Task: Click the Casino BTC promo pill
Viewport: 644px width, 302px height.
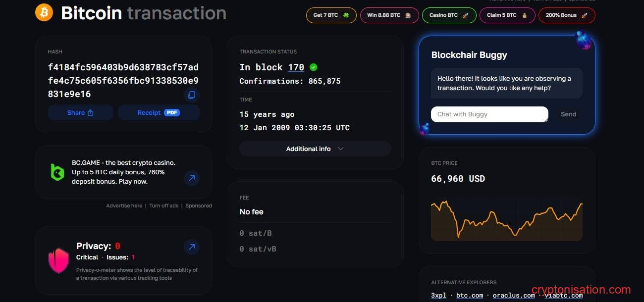Action: tap(449, 15)
